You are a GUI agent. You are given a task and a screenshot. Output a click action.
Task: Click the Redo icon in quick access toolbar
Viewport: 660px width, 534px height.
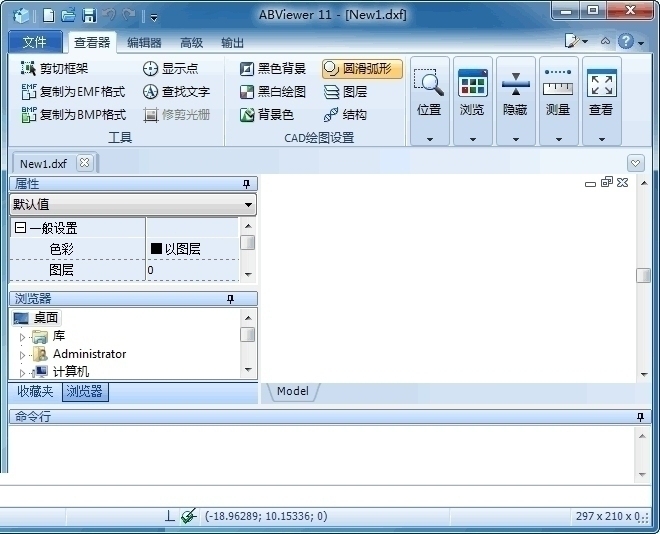[129, 15]
